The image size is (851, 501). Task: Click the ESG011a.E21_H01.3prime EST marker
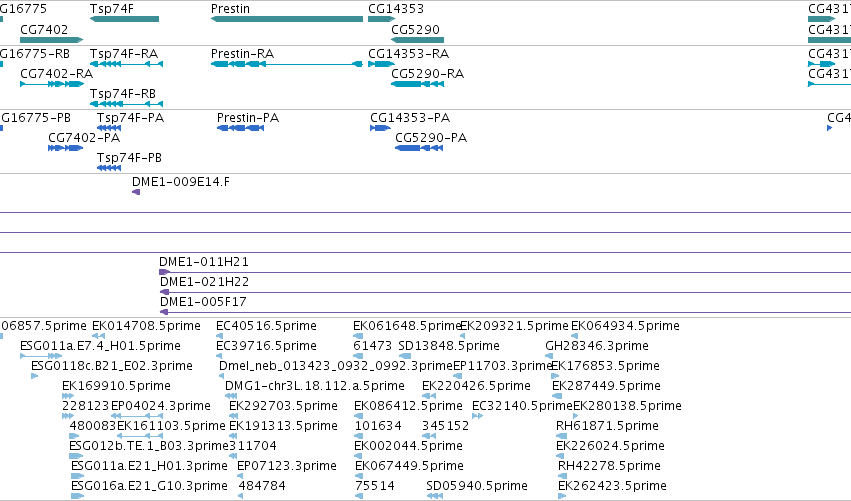pos(78,476)
